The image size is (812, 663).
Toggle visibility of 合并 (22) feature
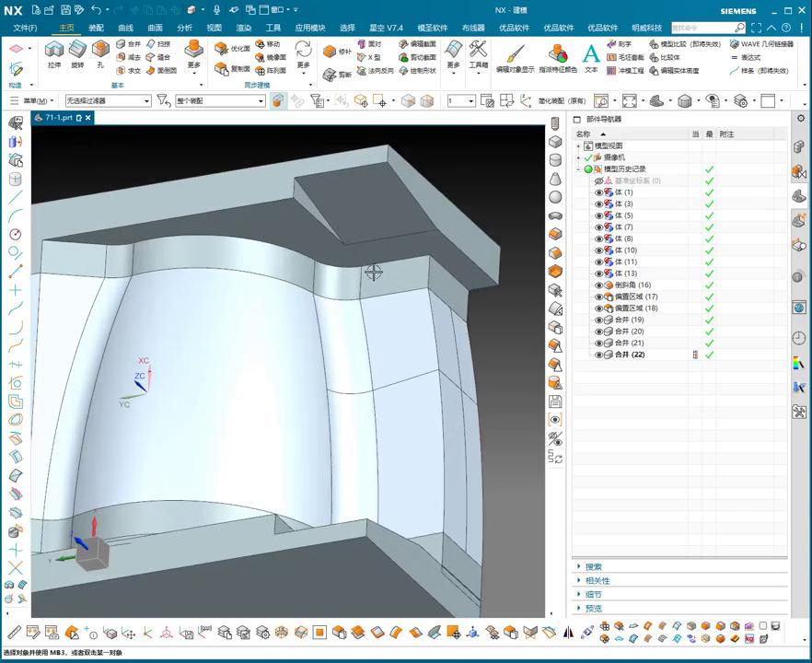coord(598,355)
